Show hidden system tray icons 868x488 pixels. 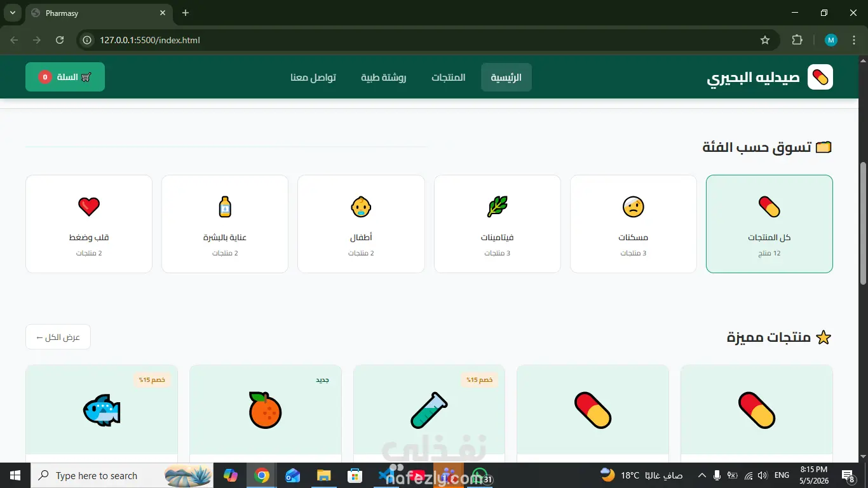click(702, 475)
